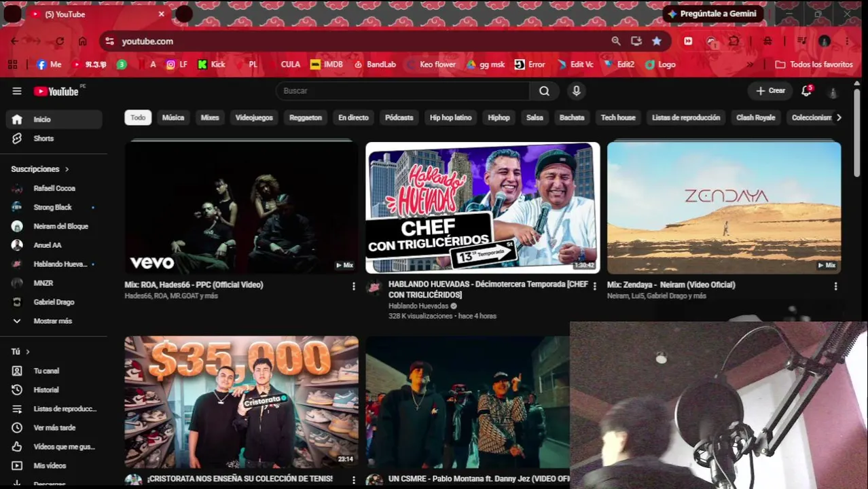The width and height of the screenshot is (868, 489).
Task: Open Shorts in the sidebar
Action: tap(54, 139)
